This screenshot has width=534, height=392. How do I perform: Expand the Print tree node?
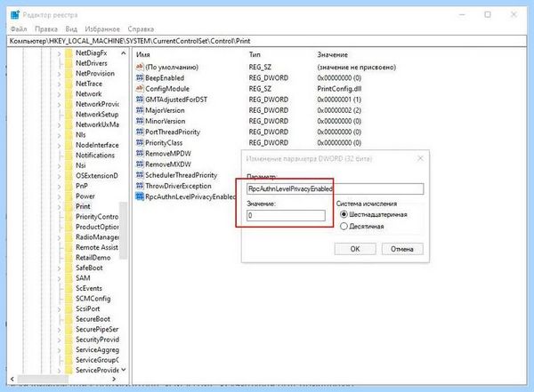[59, 207]
